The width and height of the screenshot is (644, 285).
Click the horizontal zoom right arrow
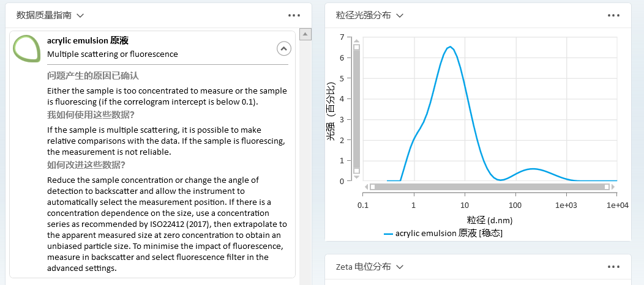click(614, 187)
